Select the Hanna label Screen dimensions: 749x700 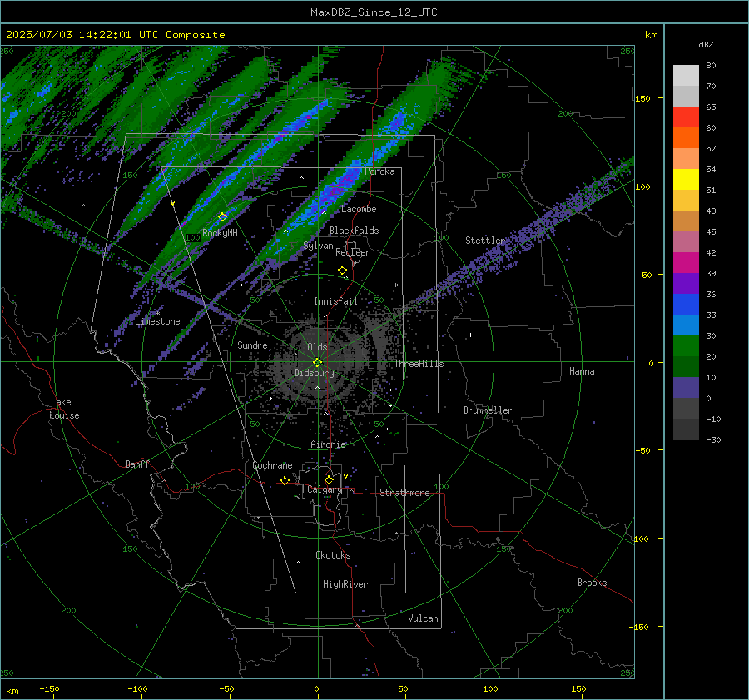point(582,371)
